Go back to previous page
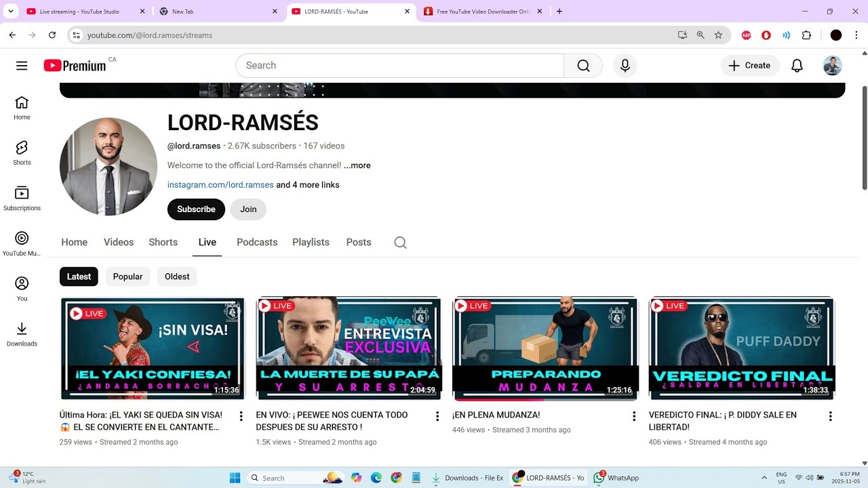The height and width of the screenshot is (488, 868). (12, 35)
